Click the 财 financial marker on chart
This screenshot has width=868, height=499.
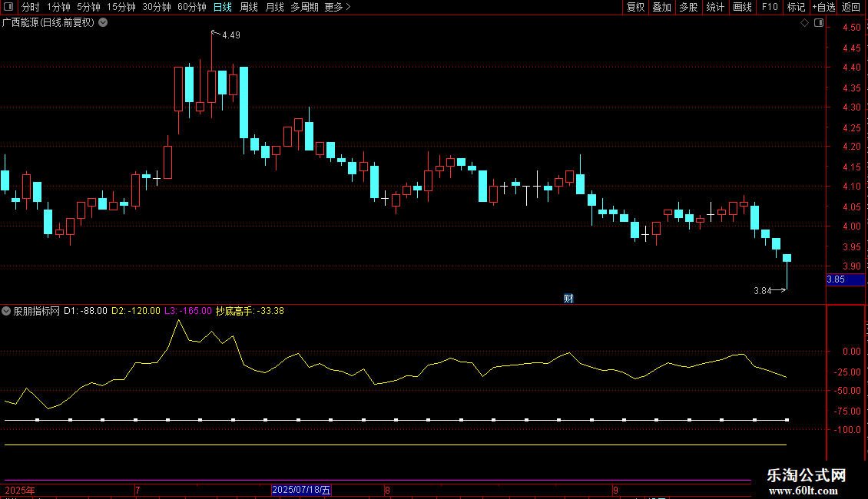(568, 298)
